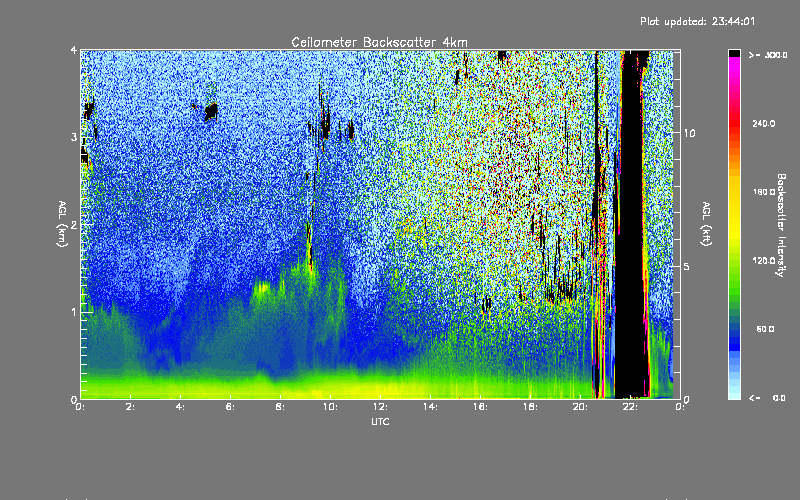Click the '2:' tick label on the UTC axis
The height and width of the screenshot is (500, 800).
point(131,407)
